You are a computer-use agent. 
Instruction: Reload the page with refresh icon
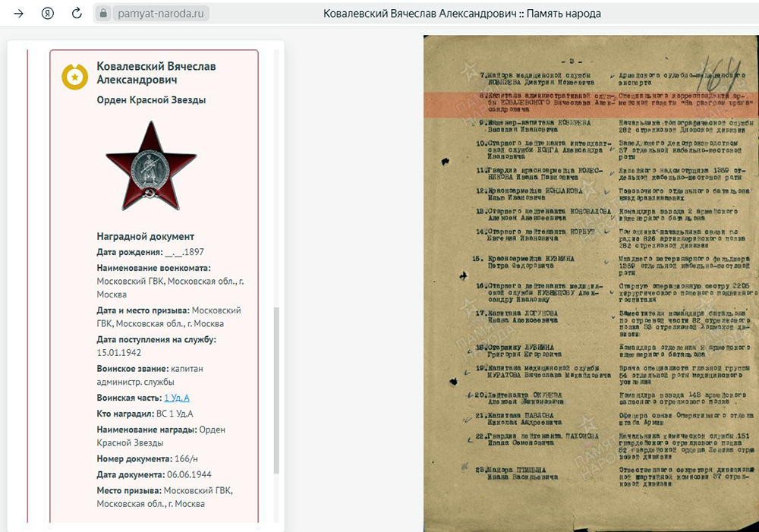(77, 13)
